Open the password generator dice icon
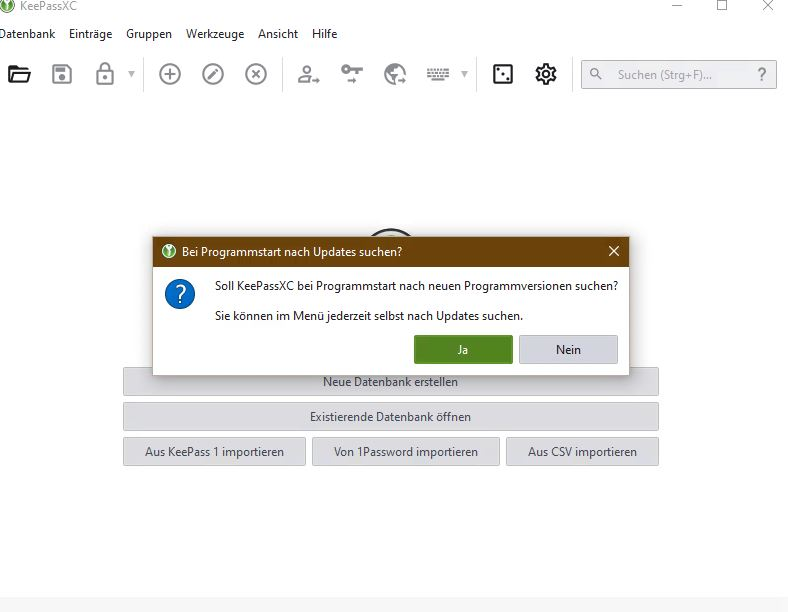Viewport: 788px width, 612px height. [503, 74]
